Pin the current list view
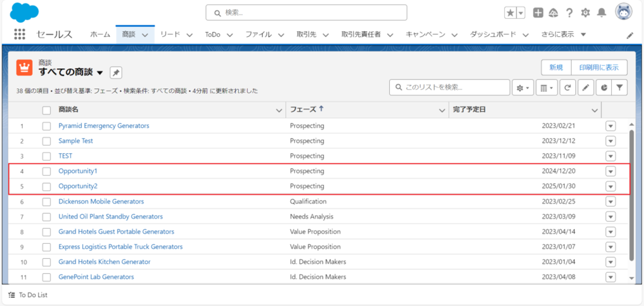644x306 pixels. pyautogui.click(x=116, y=72)
